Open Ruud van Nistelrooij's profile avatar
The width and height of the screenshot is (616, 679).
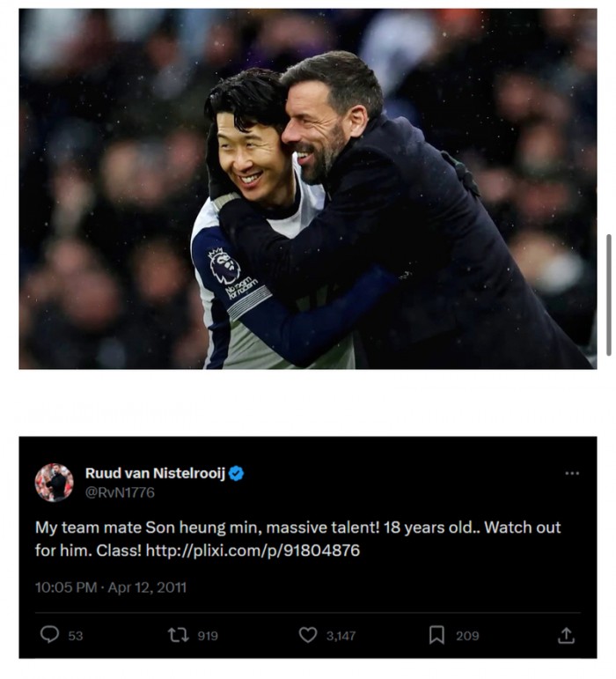pyautogui.click(x=55, y=483)
